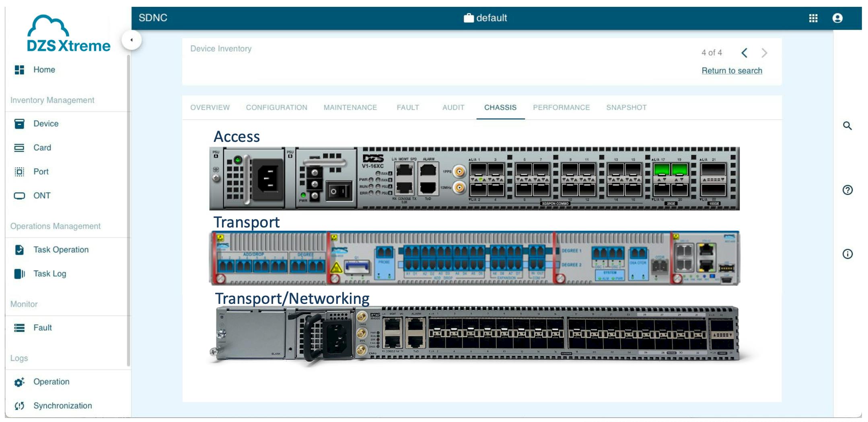The image size is (868, 422).
Task: Go to Home in the sidebar
Action: coord(44,70)
